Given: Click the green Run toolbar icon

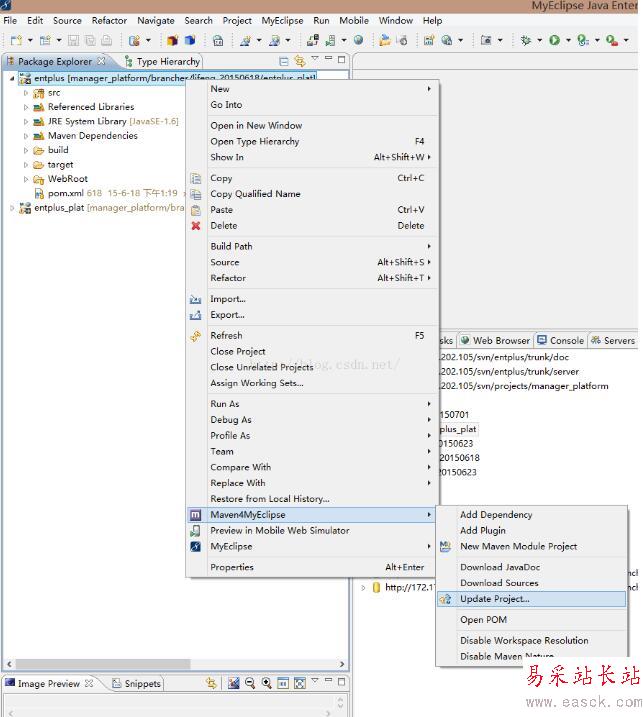Looking at the screenshot, I should [x=554, y=40].
